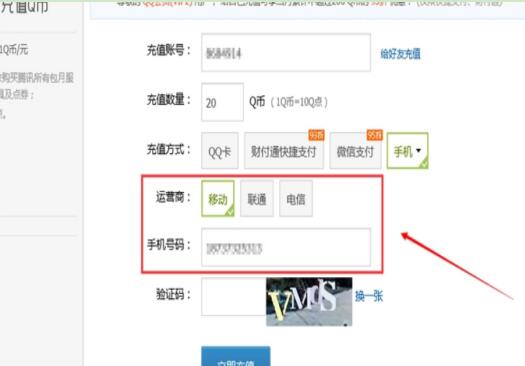Click the 充值账号 account input field
The width and height of the screenshot is (525, 366).
point(286,53)
